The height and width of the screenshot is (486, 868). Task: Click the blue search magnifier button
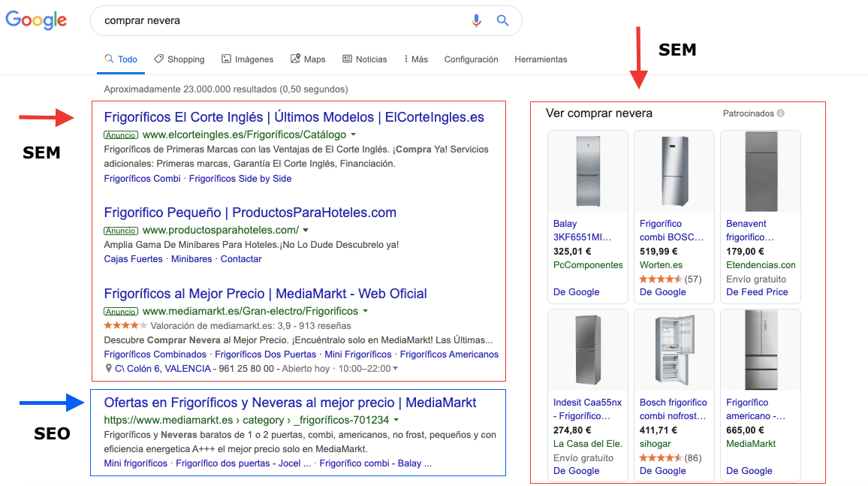(x=502, y=20)
